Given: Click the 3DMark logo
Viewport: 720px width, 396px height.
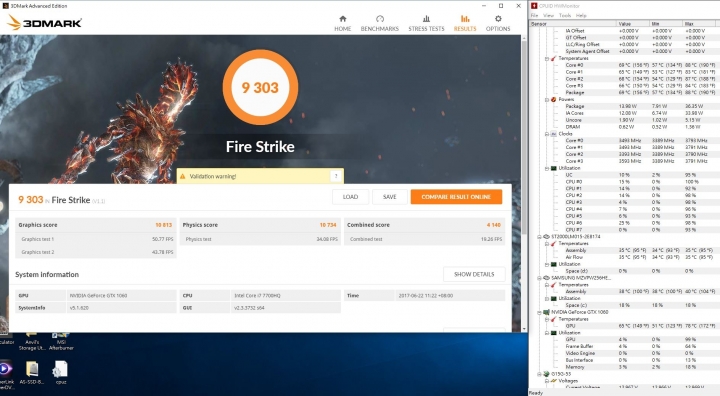Looking at the screenshot, I should coord(45,23).
